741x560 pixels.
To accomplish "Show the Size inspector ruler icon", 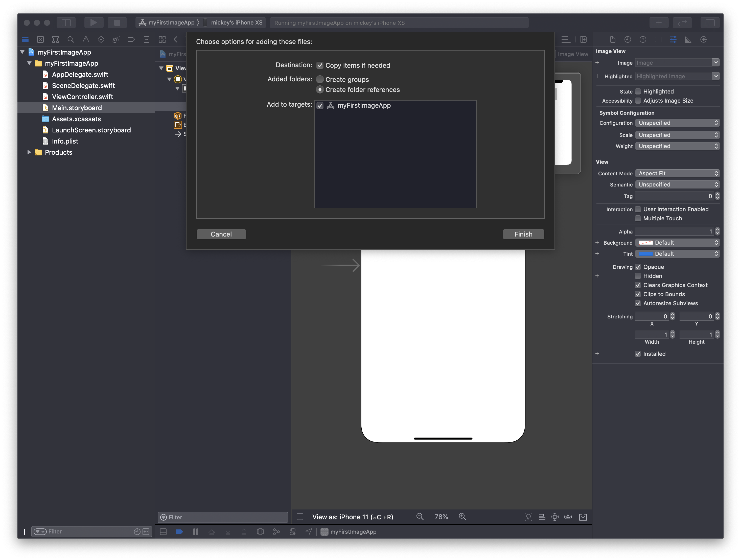I will (688, 39).
